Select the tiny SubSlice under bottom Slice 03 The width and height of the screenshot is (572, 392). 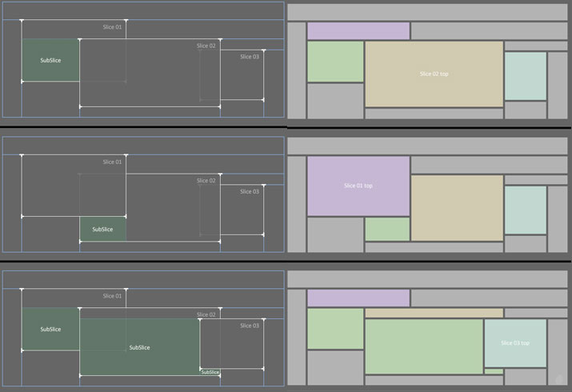click(210, 372)
